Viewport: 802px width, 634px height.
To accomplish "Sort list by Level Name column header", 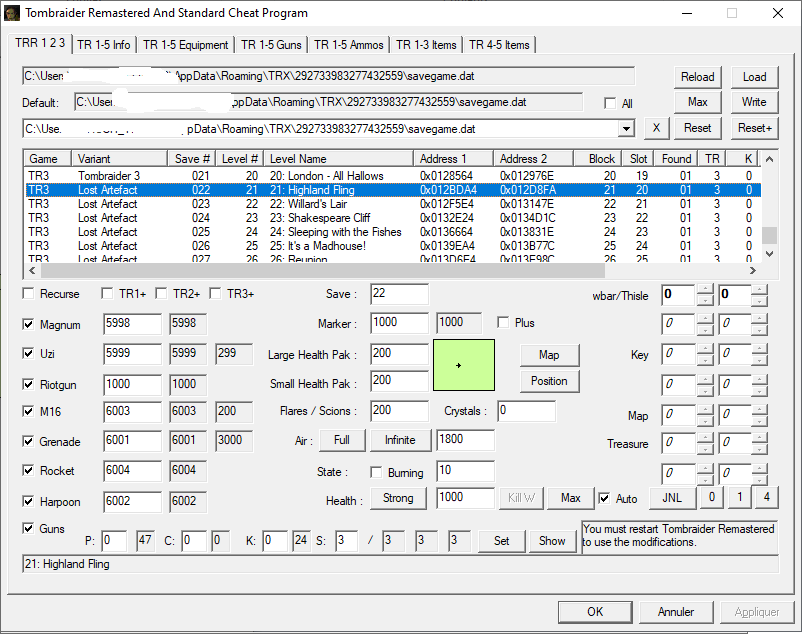I will (x=339, y=159).
